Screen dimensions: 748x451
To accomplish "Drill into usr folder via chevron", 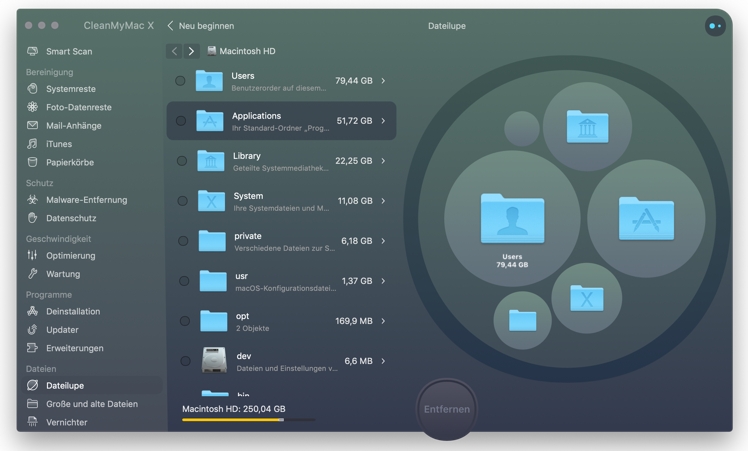I will (x=383, y=281).
